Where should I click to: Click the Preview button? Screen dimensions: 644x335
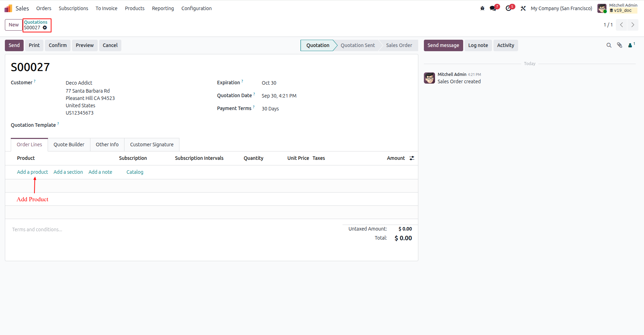click(x=84, y=45)
